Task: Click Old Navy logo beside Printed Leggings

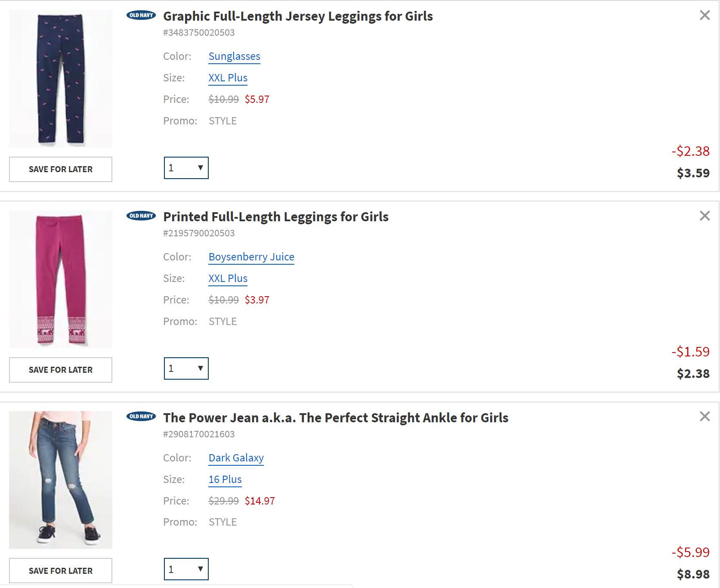Action: click(x=141, y=216)
